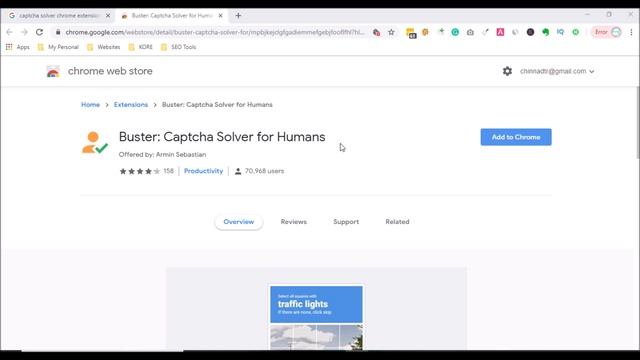This screenshot has height=360, width=640.
Task: Open the Productivity category link
Action: tap(203, 171)
